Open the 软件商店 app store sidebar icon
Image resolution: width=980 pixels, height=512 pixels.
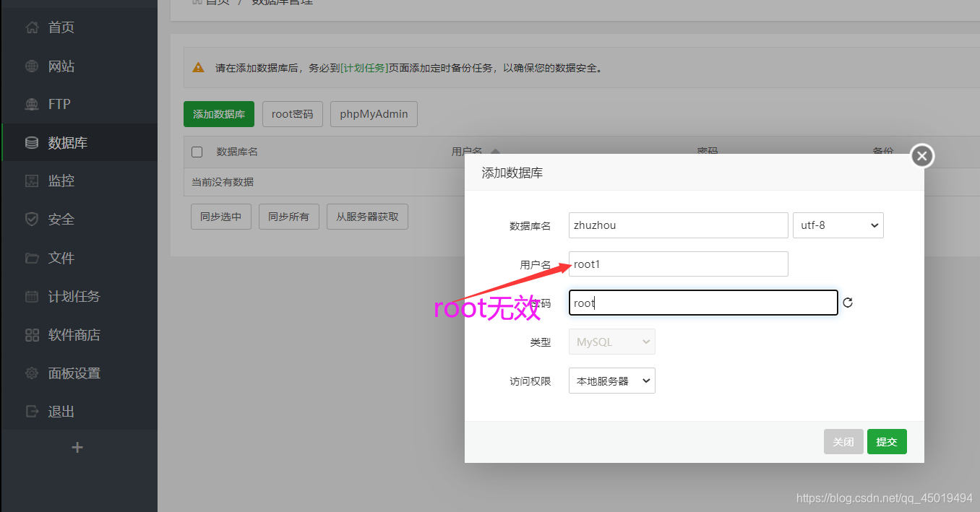32,334
